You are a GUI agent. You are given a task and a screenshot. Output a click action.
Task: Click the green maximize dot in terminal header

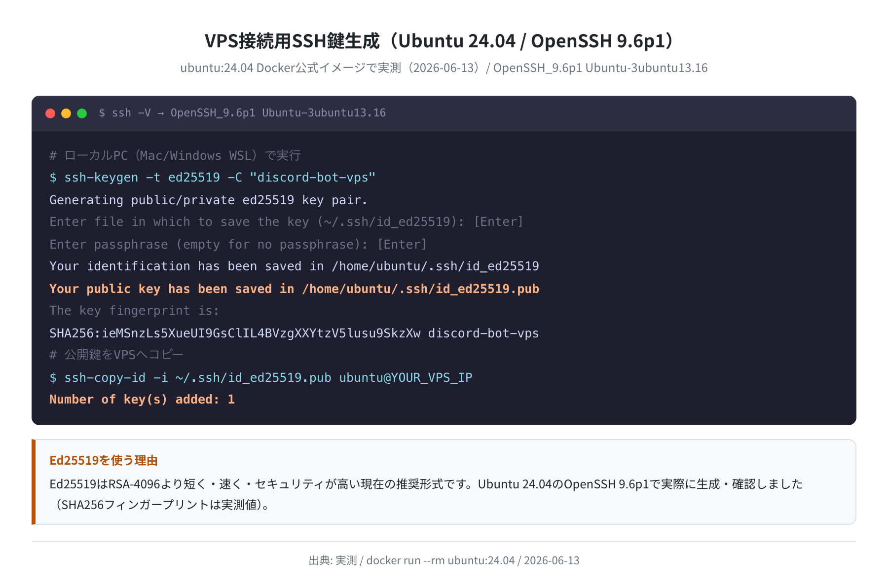(82, 113)
